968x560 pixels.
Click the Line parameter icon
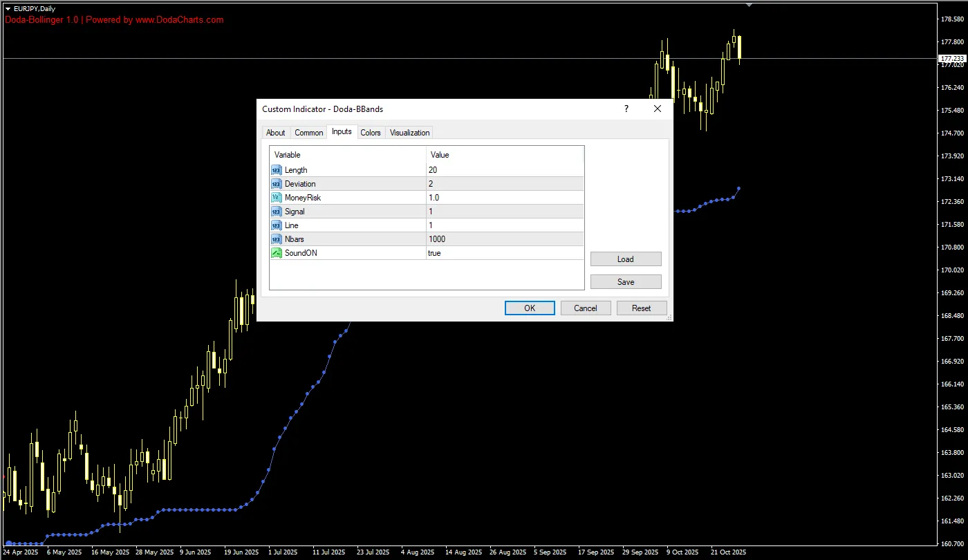pyautogui.click(x=277, y=225)
